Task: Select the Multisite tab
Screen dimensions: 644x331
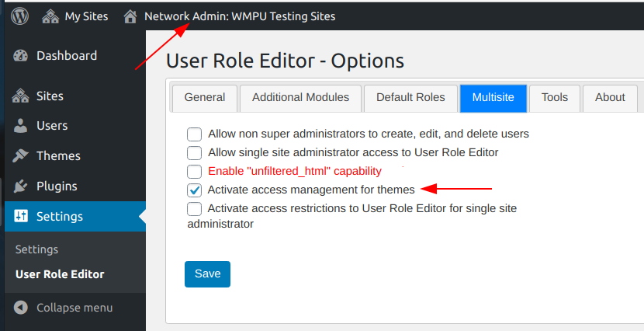Action: point(493,98)
